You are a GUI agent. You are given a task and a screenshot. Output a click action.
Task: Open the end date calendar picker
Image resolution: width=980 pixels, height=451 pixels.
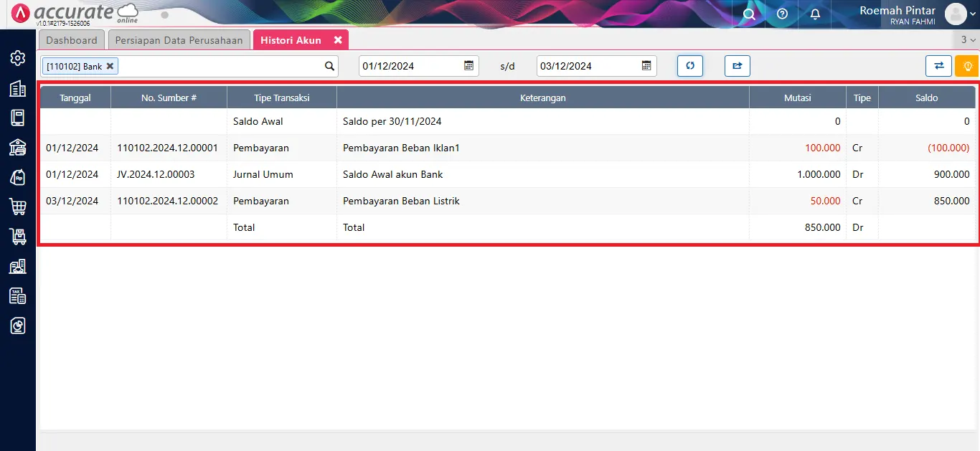point(646,66)
